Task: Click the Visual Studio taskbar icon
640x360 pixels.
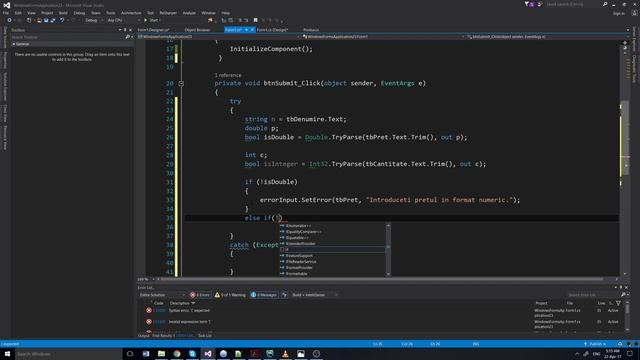Action: point(208,354)
